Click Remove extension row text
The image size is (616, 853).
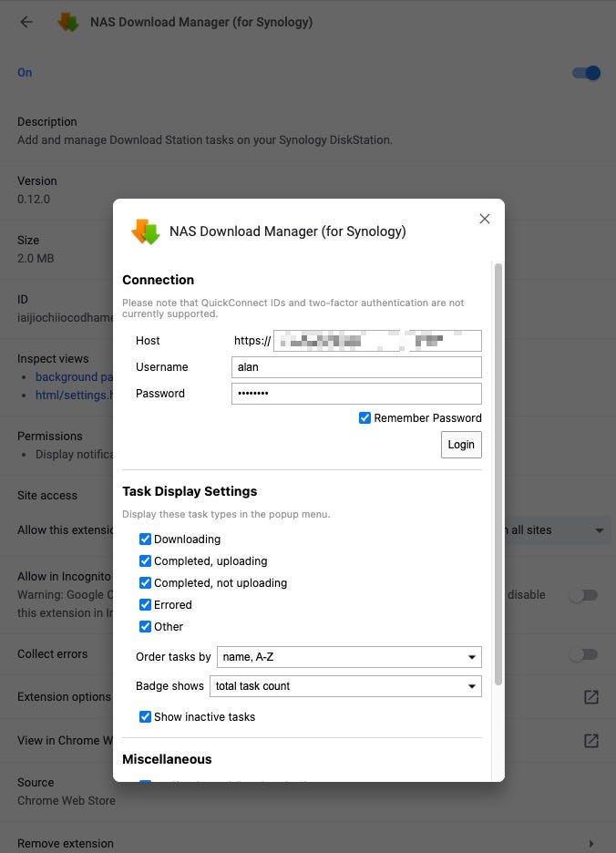(66, 843)
